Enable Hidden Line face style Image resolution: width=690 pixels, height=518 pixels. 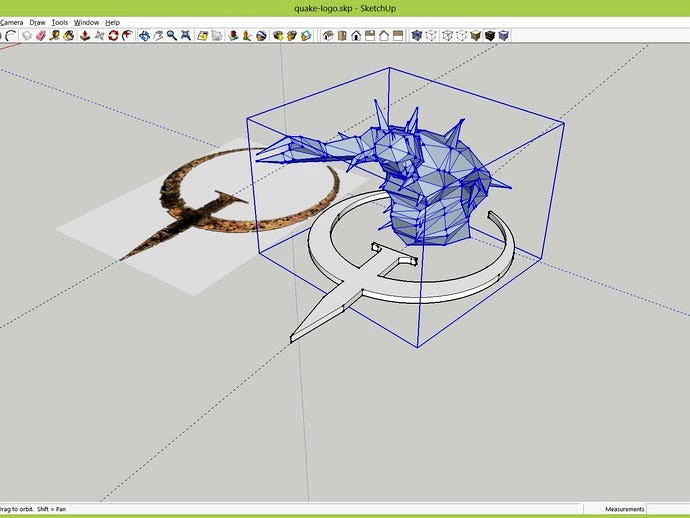461,36
